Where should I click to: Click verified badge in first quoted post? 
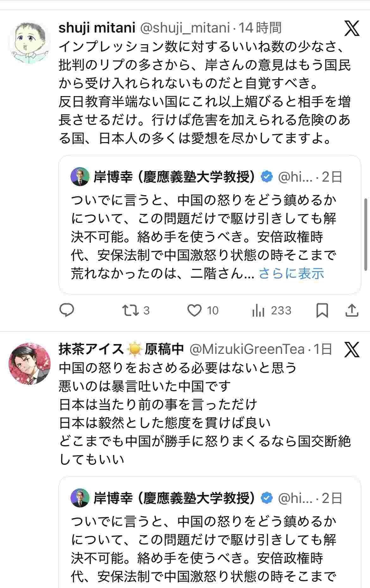[x=267, y=177]
